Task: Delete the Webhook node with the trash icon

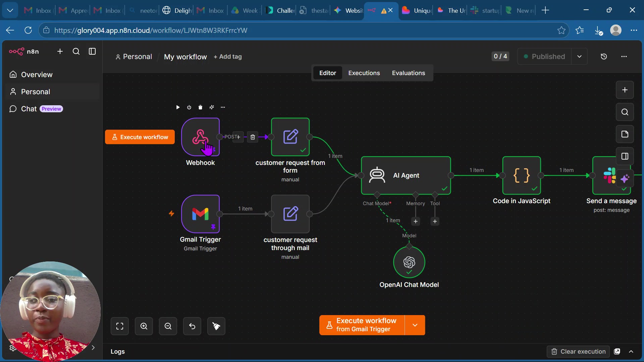Action: click(x=200, y=107)
